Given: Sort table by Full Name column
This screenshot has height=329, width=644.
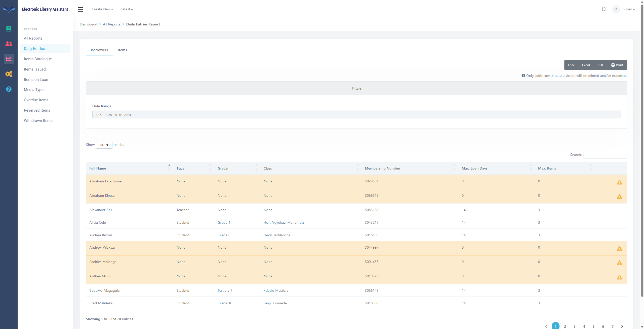Looking at the screenshot, I should click(98, 169).
